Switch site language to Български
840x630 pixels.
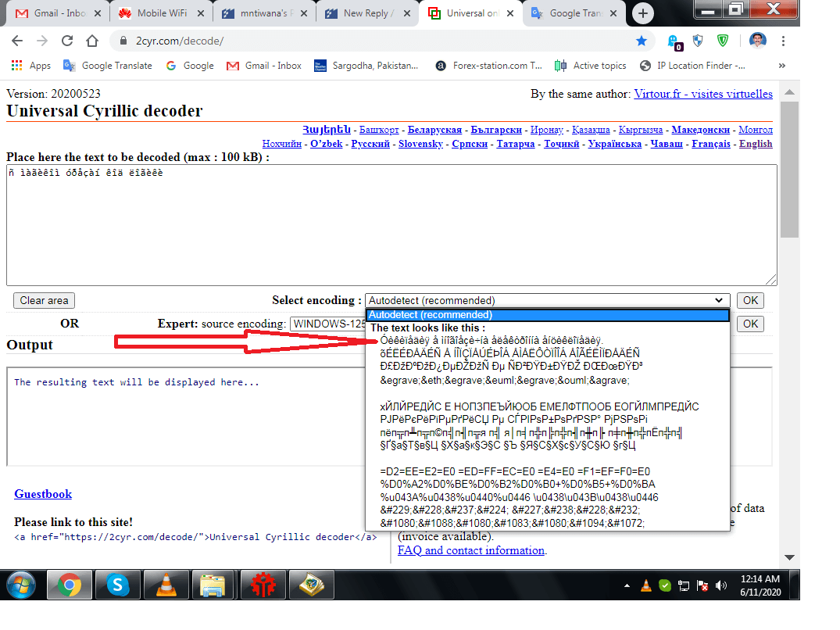[x=496, y=130]
